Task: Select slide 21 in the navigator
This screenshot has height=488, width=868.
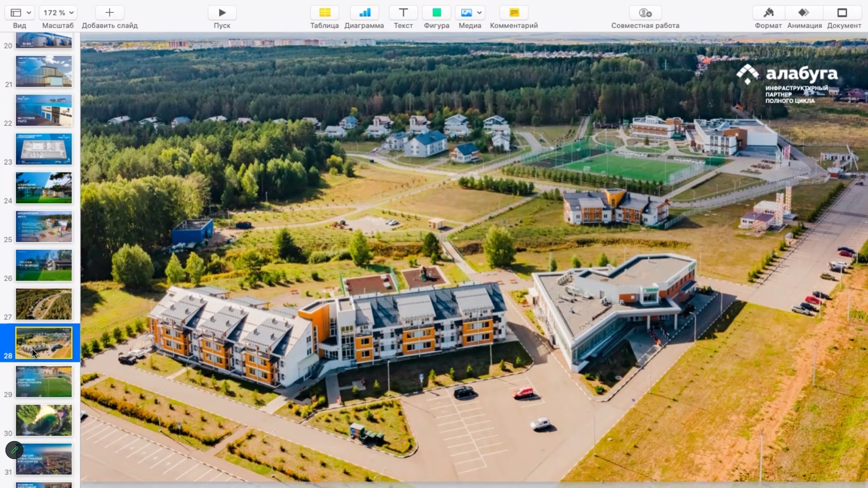Action: tap(44, 71)
